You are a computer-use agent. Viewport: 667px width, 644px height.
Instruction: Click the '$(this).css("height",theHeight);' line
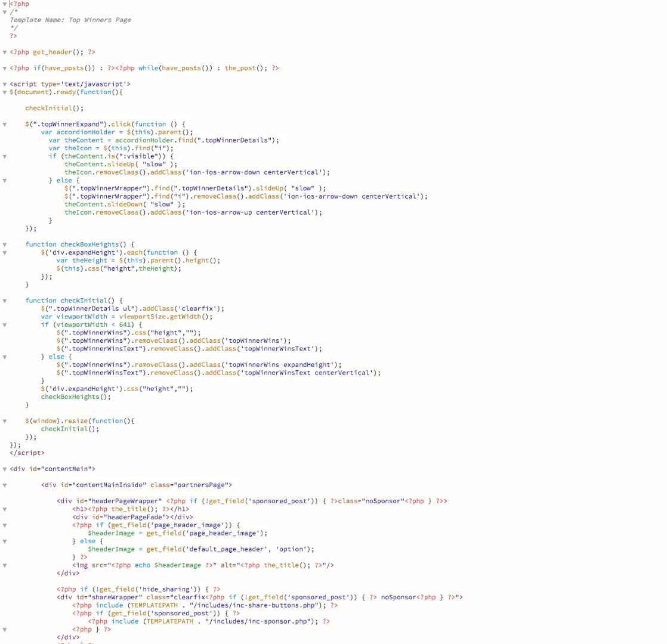point(119,269)
